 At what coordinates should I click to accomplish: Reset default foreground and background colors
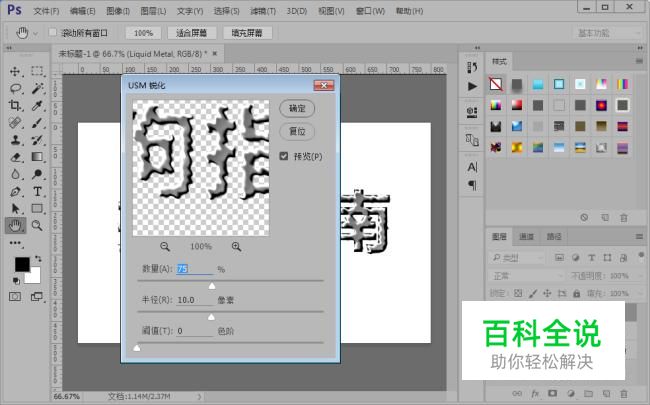point(16,281)
